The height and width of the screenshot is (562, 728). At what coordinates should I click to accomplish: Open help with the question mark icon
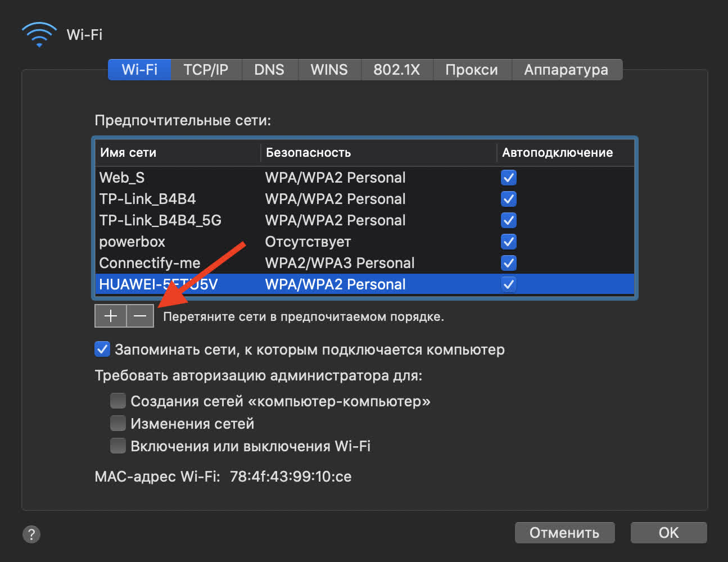coord(31,534)
